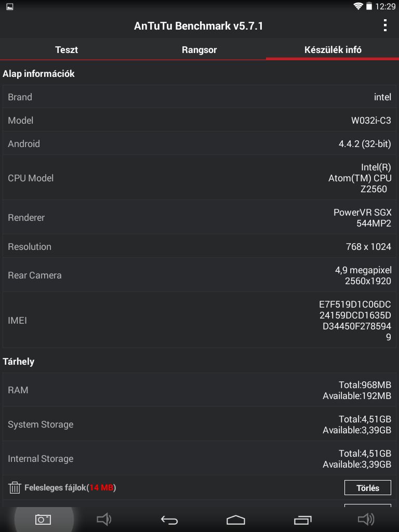Tap the battery status icon
This screenshot has height=532, width=399.
369,6
